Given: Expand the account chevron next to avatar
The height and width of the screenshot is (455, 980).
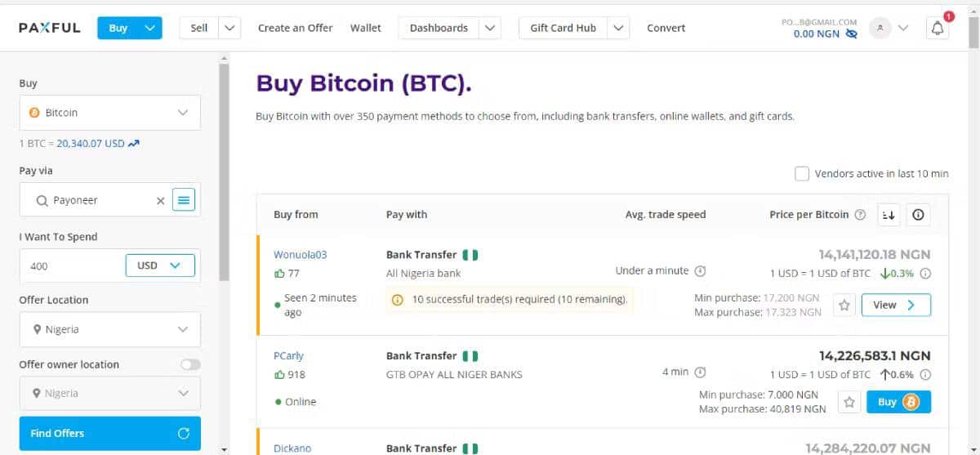Looking at the screenshot, I should pos(902,28).
